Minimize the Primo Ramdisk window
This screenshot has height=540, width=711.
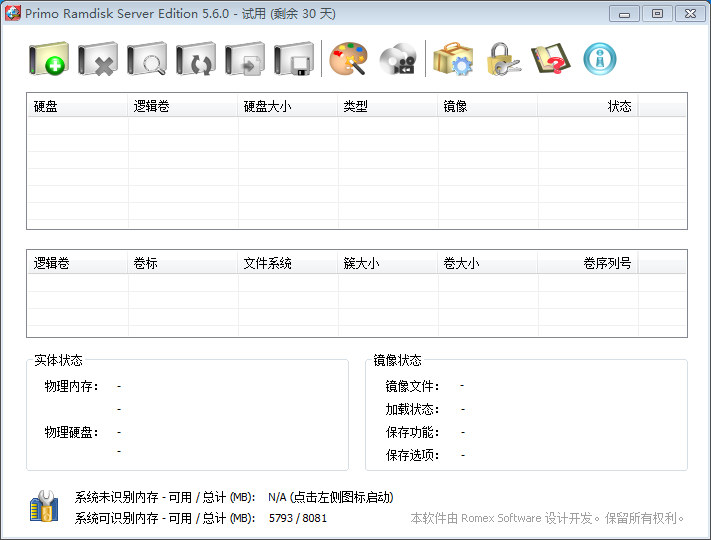click(624, 14)
